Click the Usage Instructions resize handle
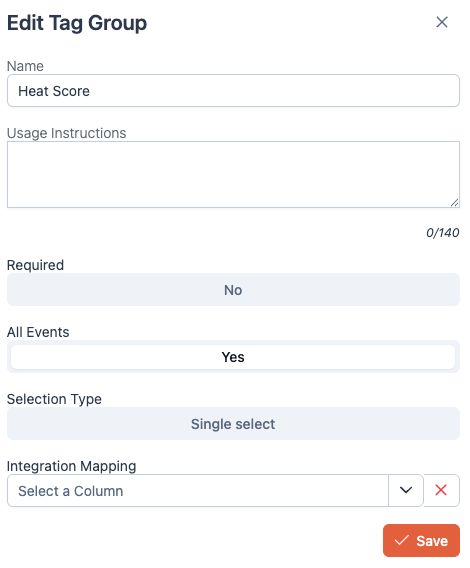The height and width of the screenshot is (568, 470). click(455, 203)
